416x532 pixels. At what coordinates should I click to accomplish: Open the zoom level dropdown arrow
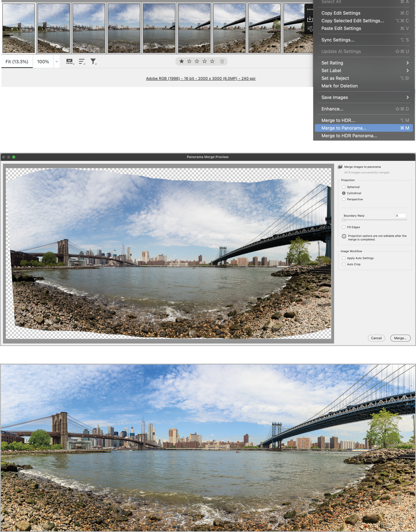click(x=56, y=62)
